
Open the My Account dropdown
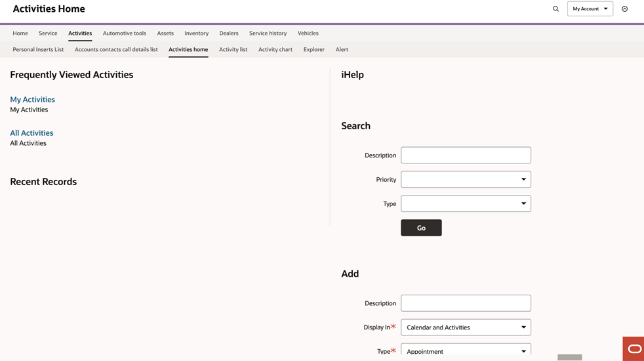(590, 9)
